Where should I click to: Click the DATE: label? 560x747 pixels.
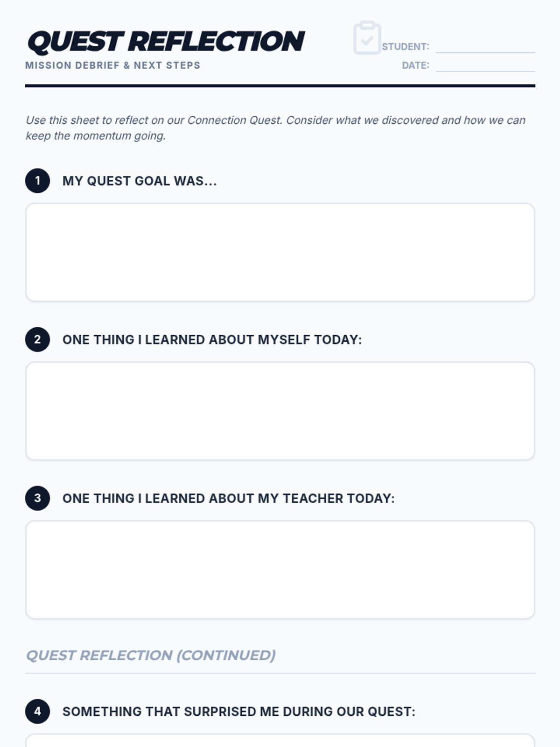tap(415, 65)
